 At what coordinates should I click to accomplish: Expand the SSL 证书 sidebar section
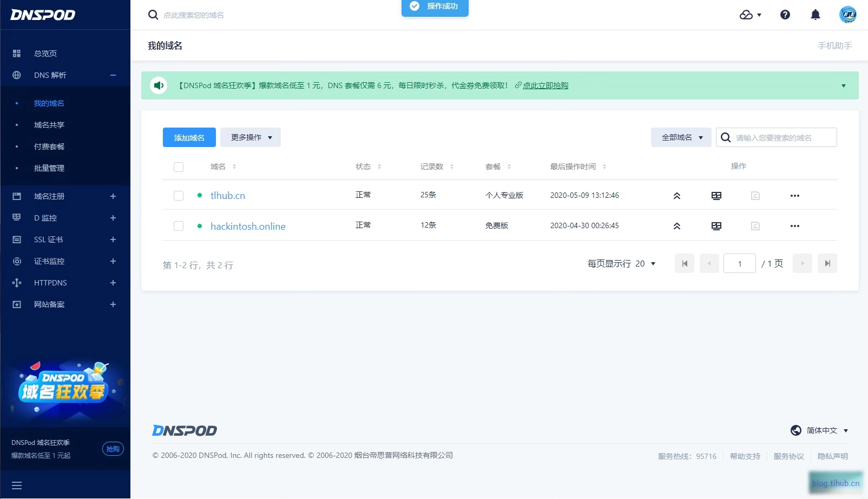point(113,239)
